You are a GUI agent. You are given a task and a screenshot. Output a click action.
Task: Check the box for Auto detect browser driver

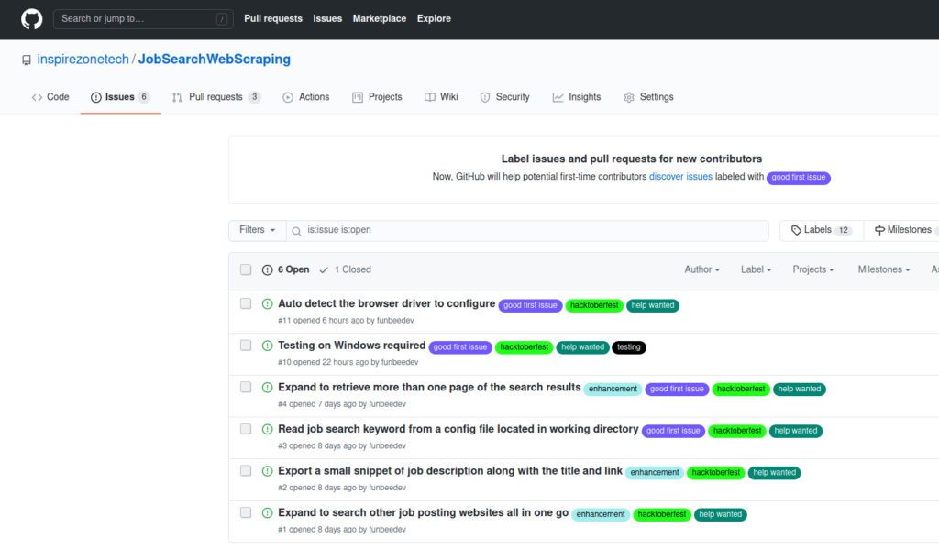pyautogui.click(x=246, y=303)
